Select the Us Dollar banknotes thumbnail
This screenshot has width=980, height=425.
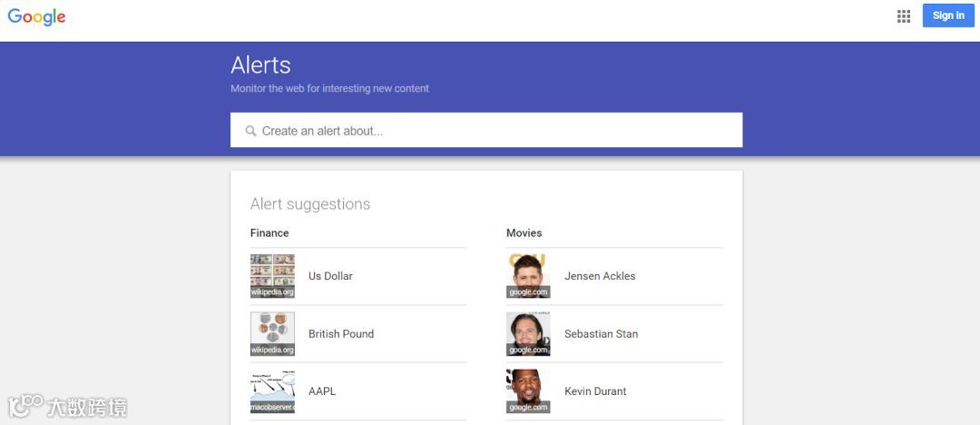coord(272,276)
